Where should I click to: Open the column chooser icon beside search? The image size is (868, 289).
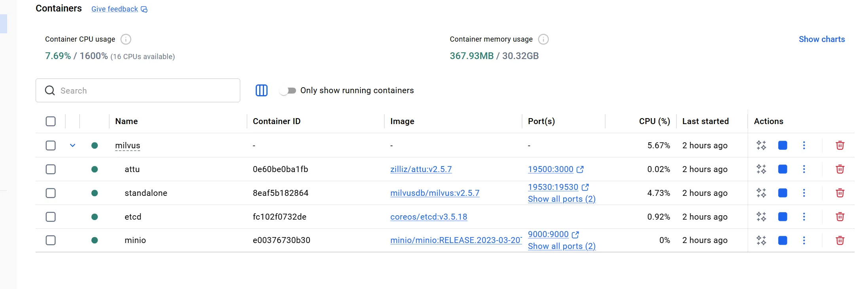[261, 90]
